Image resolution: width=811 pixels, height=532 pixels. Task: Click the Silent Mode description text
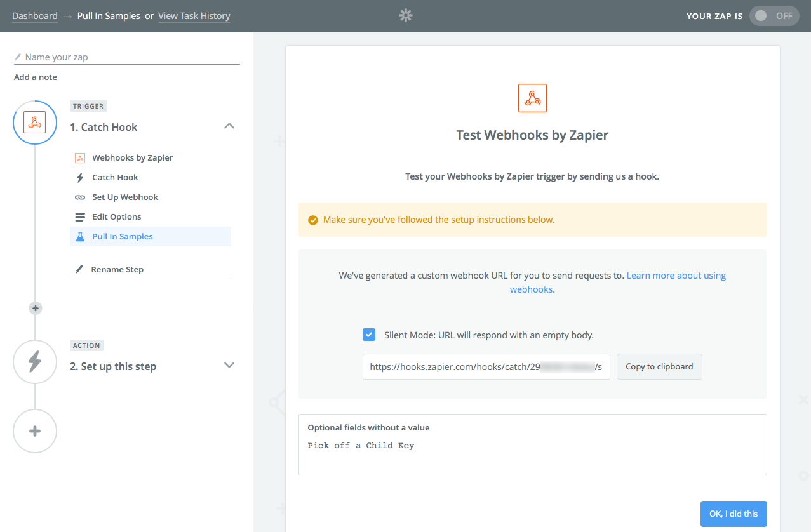(x=489, y=335)
